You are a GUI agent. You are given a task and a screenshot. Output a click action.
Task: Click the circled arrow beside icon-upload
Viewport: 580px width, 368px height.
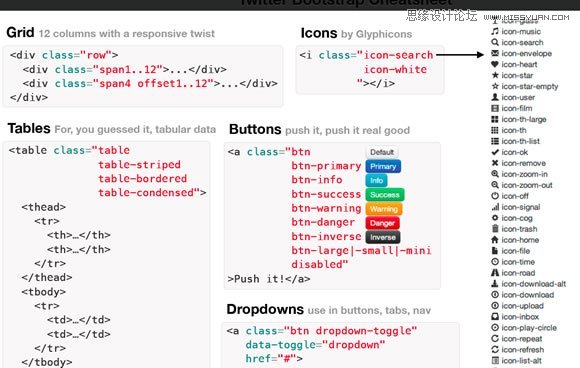click(495, 305)
